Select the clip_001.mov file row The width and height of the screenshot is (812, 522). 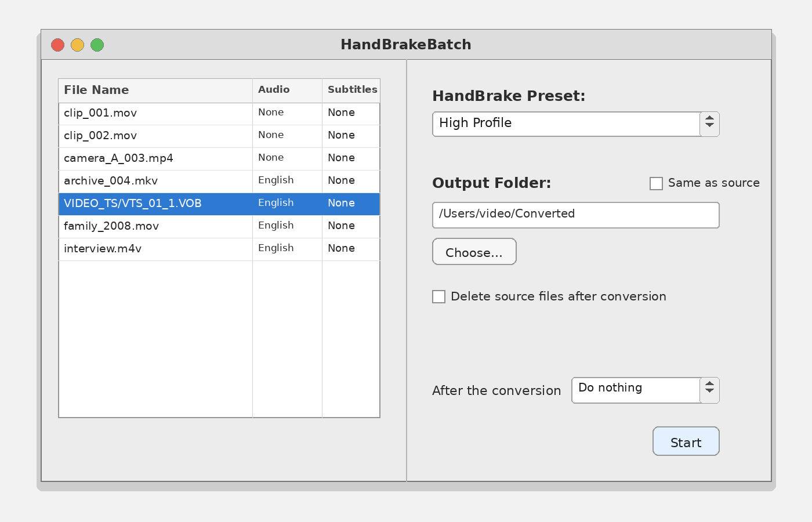(x=219, y=114)
